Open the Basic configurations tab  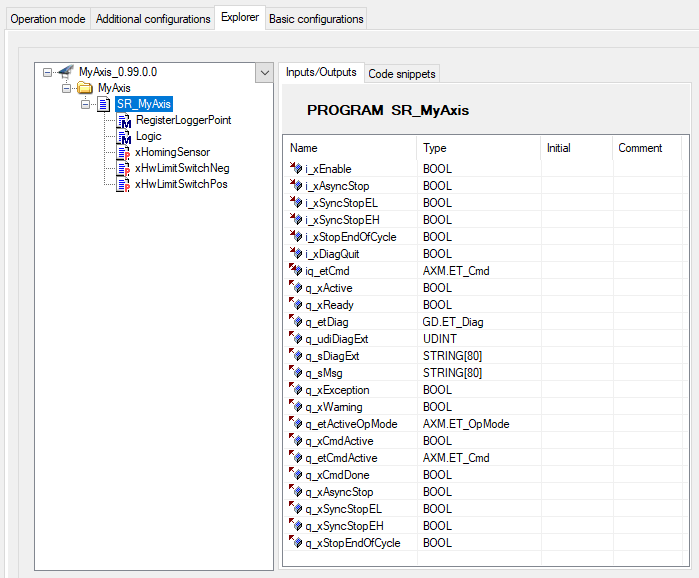tap(316, 19)
